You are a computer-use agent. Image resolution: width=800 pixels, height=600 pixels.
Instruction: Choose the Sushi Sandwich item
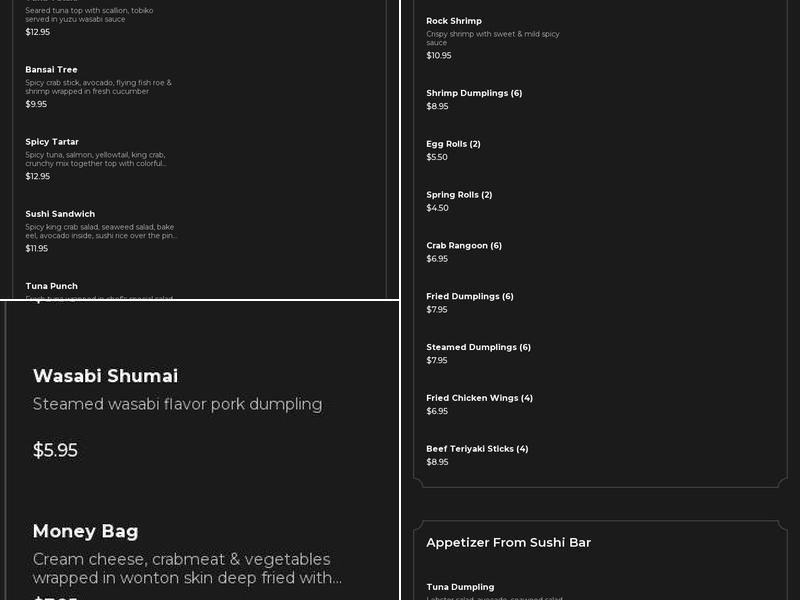click(60, 214)
